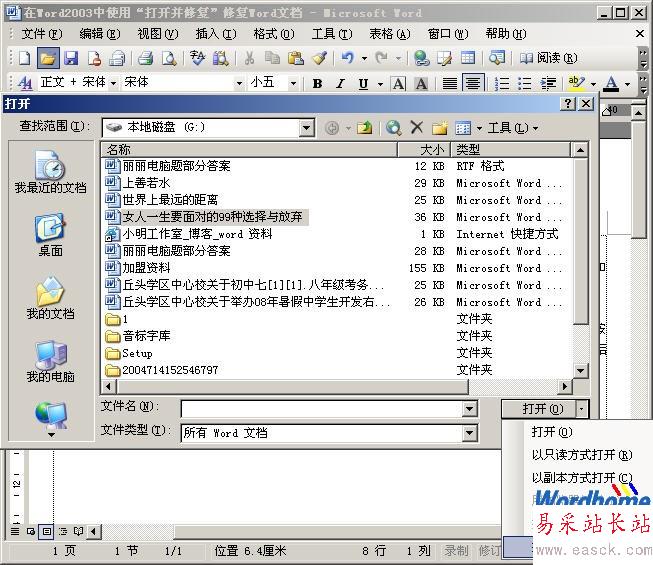Expand the file type dropdown arrow

pos(469,433)
